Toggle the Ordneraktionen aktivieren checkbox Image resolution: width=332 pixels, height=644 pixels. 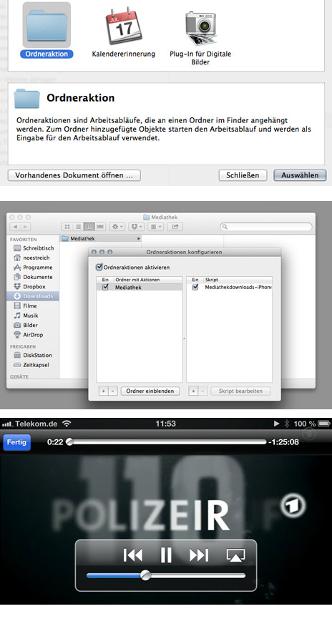click(x=99, y=268)
